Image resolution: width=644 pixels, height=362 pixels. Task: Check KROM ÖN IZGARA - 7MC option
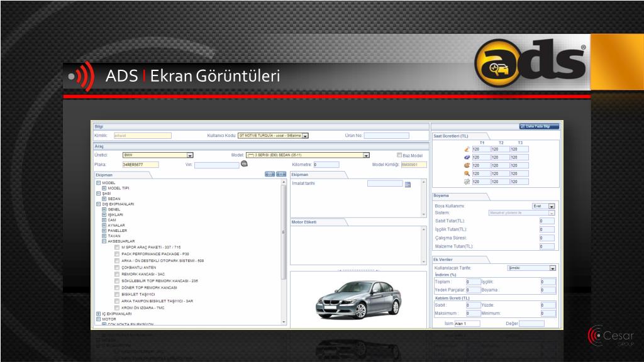(x=117, y=308)
